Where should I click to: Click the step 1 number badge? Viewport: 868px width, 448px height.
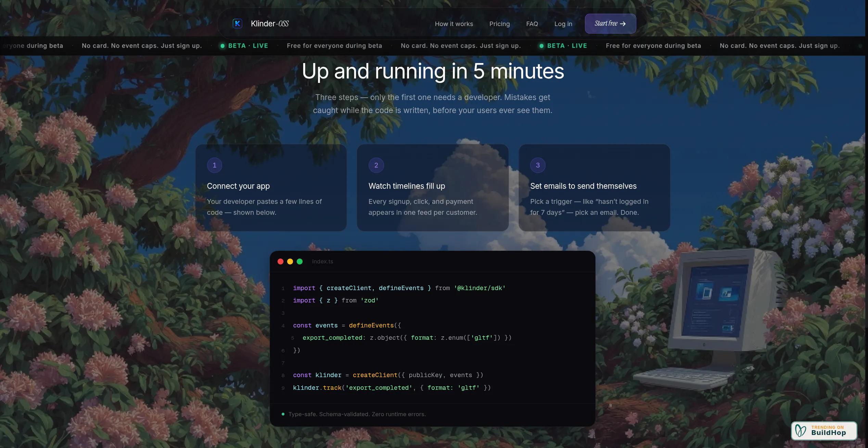[215, 165]
